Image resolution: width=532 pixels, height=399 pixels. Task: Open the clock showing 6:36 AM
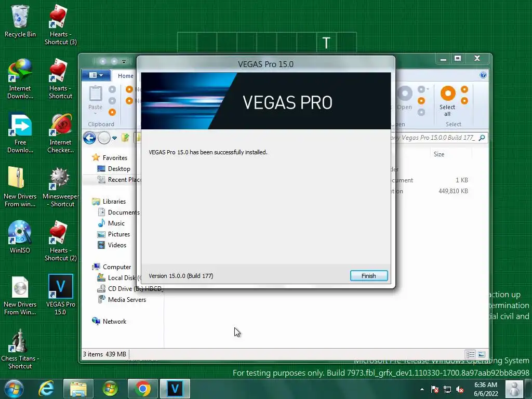click(x=486, y=389)
